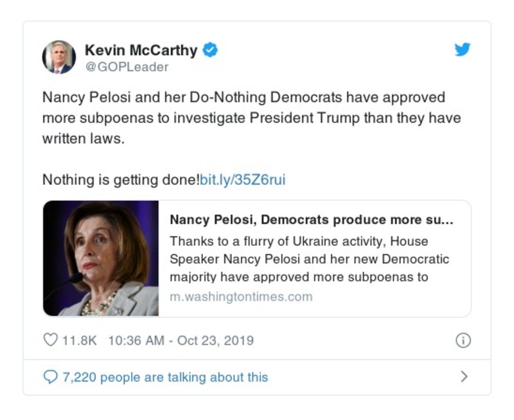514x420 pixels.
Task: Visit the @GOPLeader handle
Action: [126, 67]
